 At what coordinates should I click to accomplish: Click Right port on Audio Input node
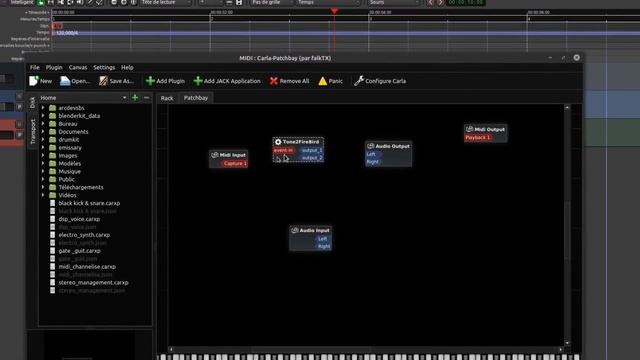(x=323, y=246)
